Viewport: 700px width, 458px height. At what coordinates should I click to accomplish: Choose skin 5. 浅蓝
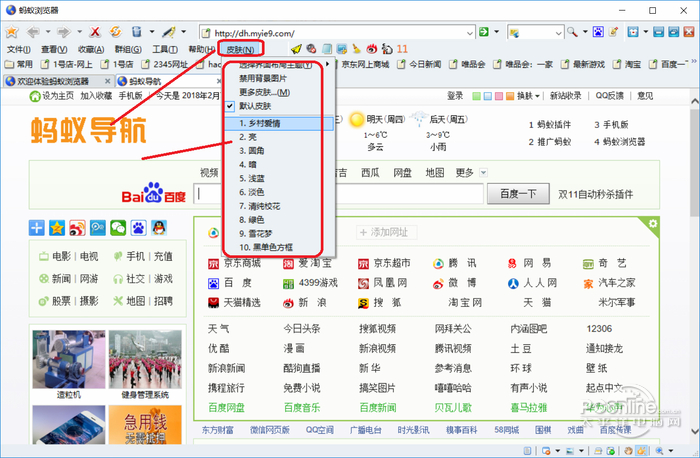279,179
